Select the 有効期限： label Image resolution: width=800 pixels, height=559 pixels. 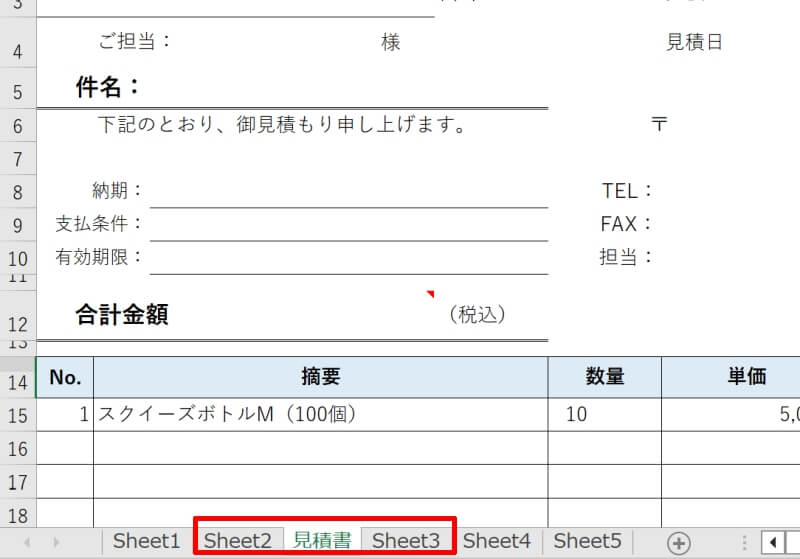pyautogui.click(x=98, y=257)
